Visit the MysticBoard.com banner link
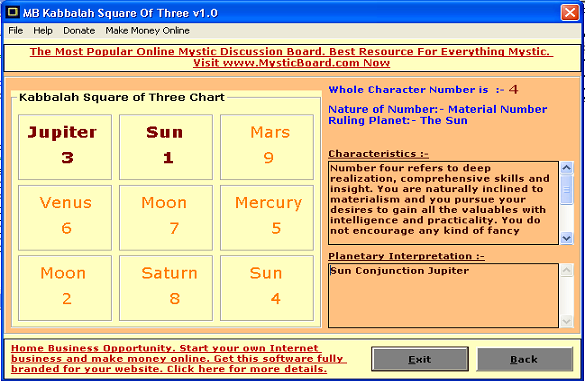 click(x=291, y=57)
